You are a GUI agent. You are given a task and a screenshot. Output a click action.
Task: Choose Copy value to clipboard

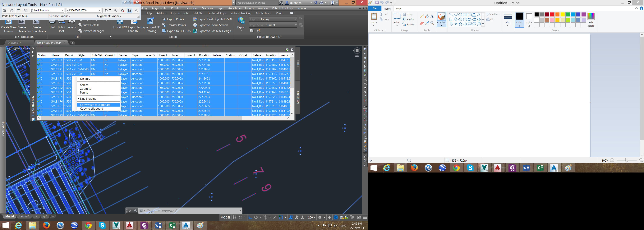pos(99,105)
